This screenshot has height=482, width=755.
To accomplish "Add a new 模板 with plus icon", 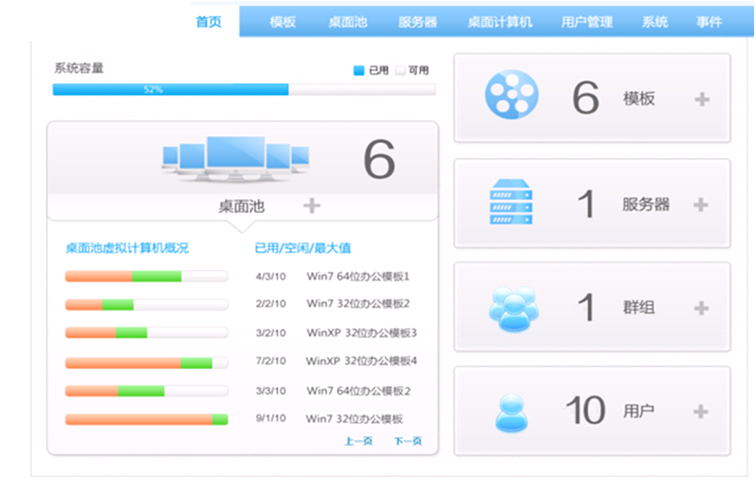I will point(701,99).
